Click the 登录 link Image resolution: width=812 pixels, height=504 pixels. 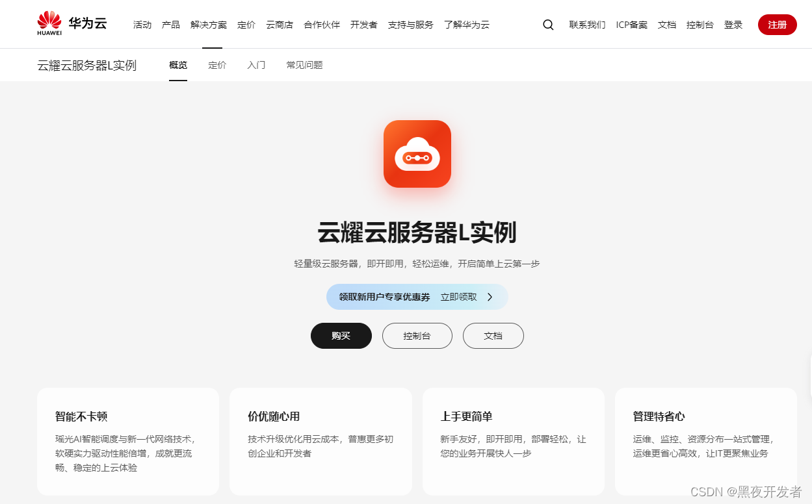coord(733,25)
